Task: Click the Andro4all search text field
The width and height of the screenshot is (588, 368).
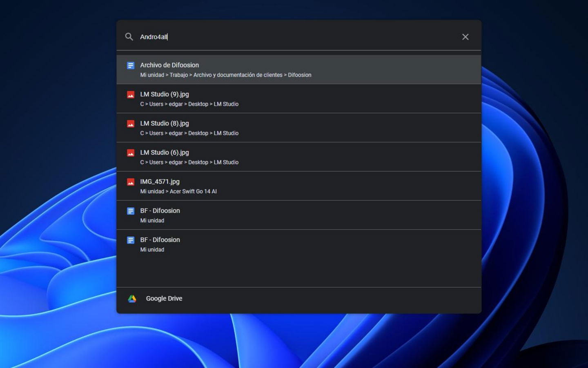Action: click(x=298, y=37)
